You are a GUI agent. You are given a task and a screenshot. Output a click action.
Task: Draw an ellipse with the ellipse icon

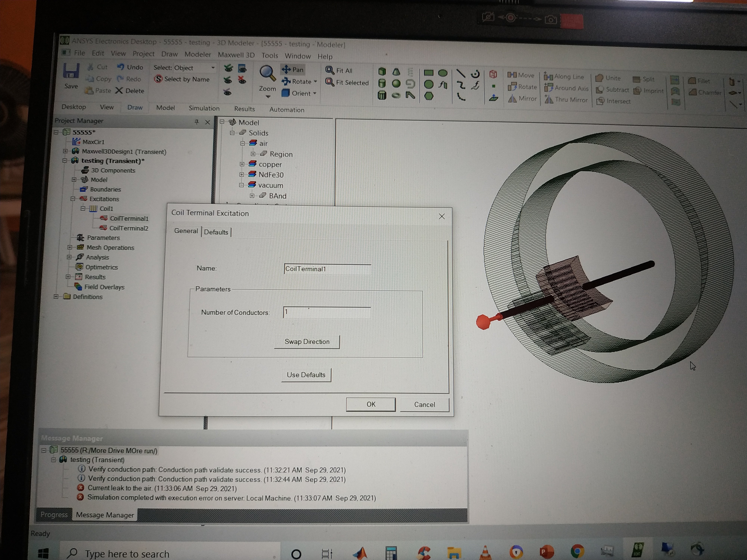click(x=443, y=73)
